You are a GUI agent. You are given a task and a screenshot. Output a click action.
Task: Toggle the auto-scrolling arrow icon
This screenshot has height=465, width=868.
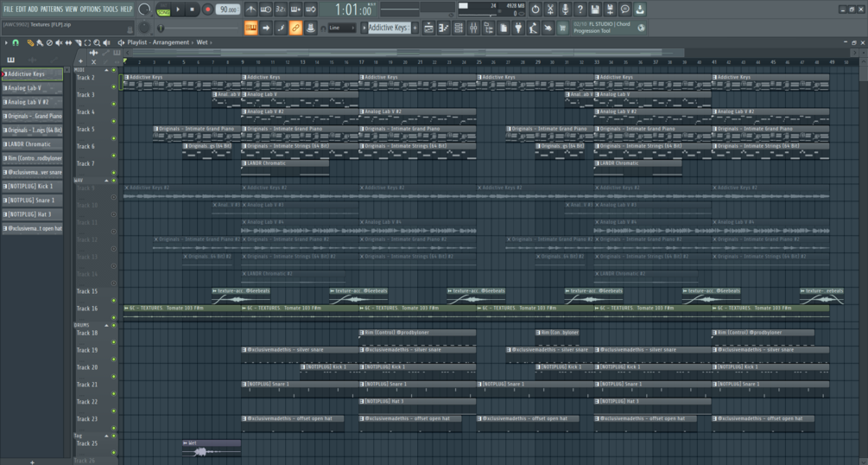[x=266, y=28]
